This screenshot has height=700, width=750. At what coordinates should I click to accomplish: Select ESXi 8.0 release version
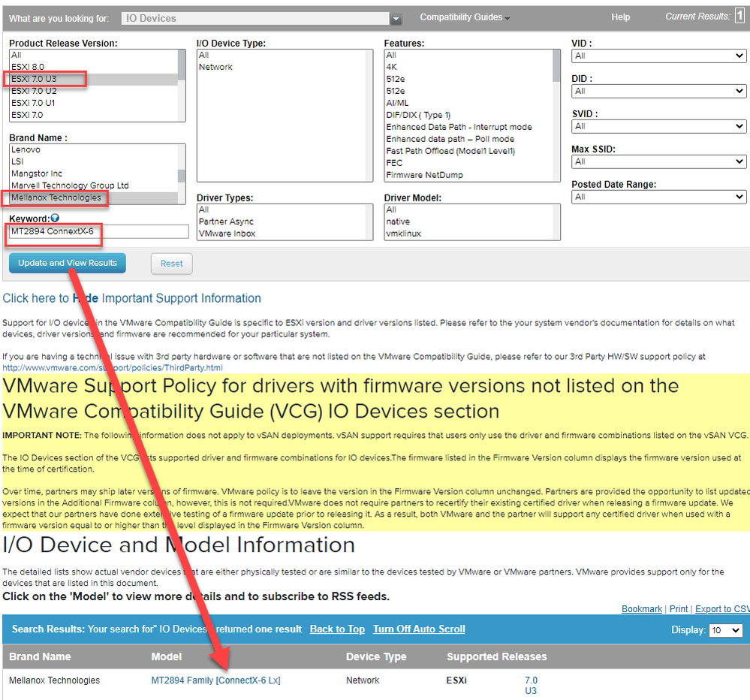[94, 67]
